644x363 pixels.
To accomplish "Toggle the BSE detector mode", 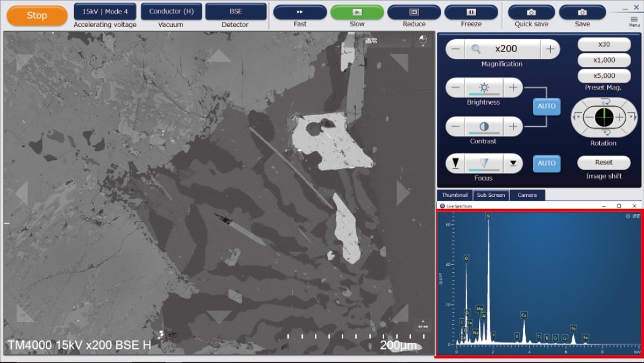I will (235, 12).
